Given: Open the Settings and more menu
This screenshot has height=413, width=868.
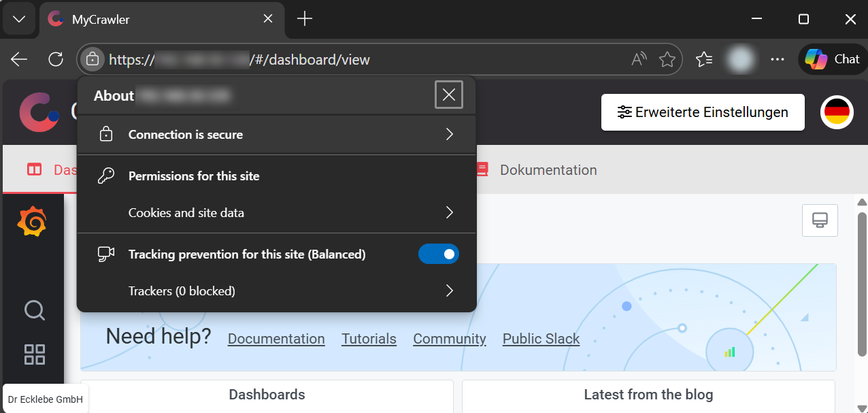Looking at the screenshot, I should tap(778, 60).
